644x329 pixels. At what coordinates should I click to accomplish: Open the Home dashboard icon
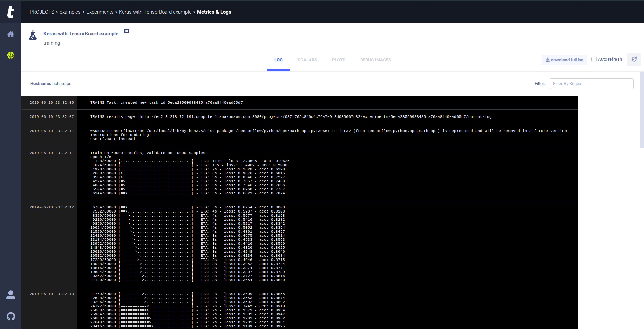[11, 34]
